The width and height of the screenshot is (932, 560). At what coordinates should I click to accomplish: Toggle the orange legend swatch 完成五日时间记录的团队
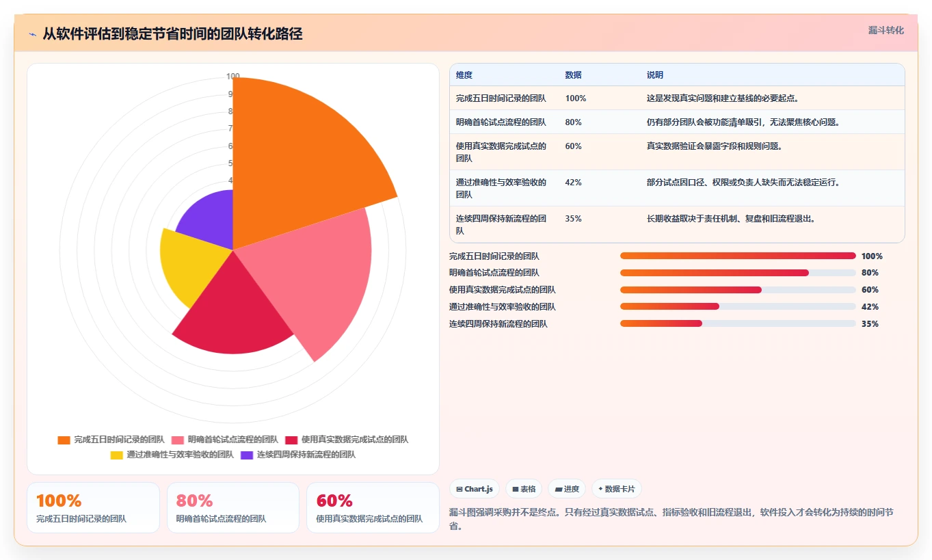click(x=64, y=440)
